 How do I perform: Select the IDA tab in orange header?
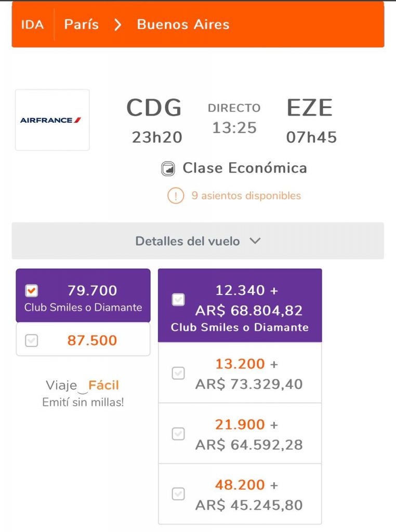[32, 25]
